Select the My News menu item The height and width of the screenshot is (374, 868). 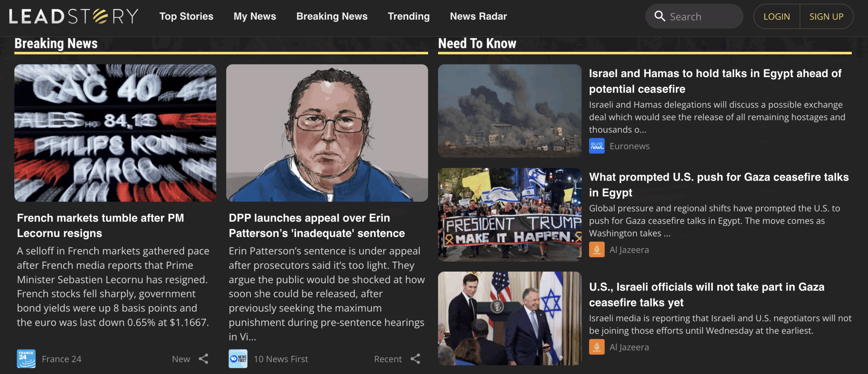pos(255,16)
